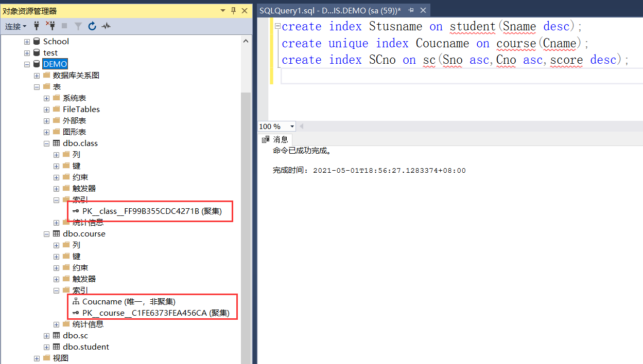The image size is (643, 364).
Task: Click the auto-hide pin icon on Object Explorer
Action: [x=233, y=10]
